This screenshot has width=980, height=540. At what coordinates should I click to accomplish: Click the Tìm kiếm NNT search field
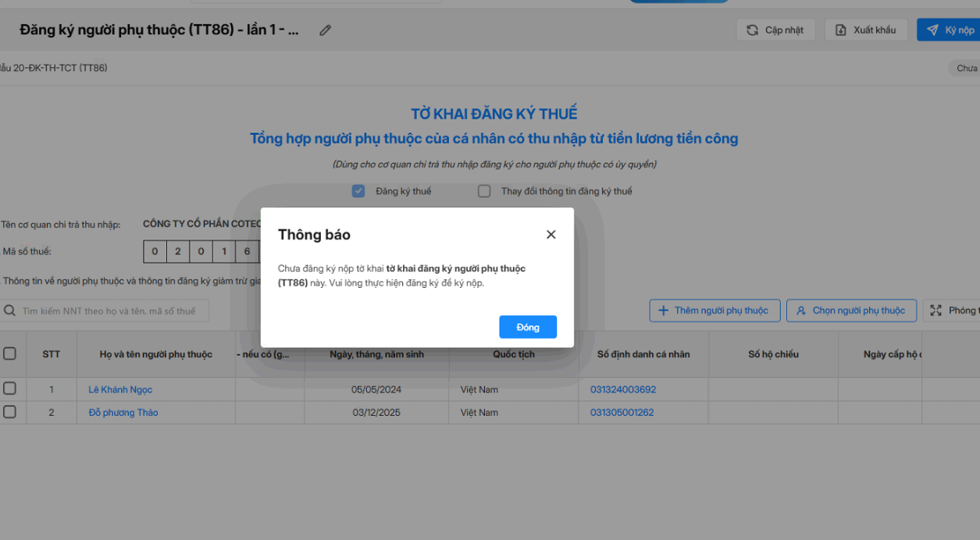(x=105, y=311)
